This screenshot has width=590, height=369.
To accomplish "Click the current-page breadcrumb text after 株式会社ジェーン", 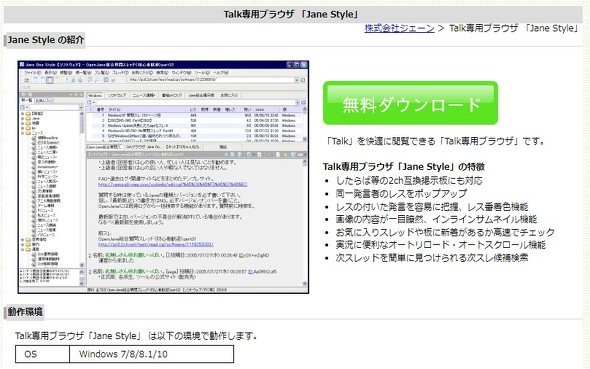I will coord(514,28).
